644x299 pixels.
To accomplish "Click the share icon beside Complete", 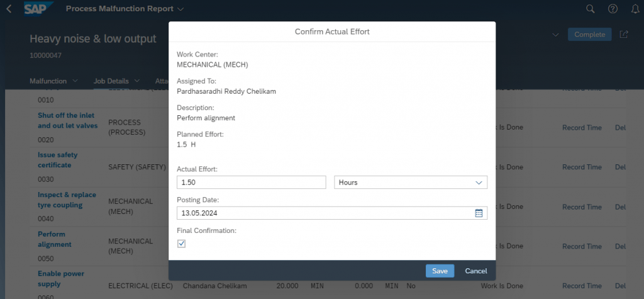I will pos(624,35).
